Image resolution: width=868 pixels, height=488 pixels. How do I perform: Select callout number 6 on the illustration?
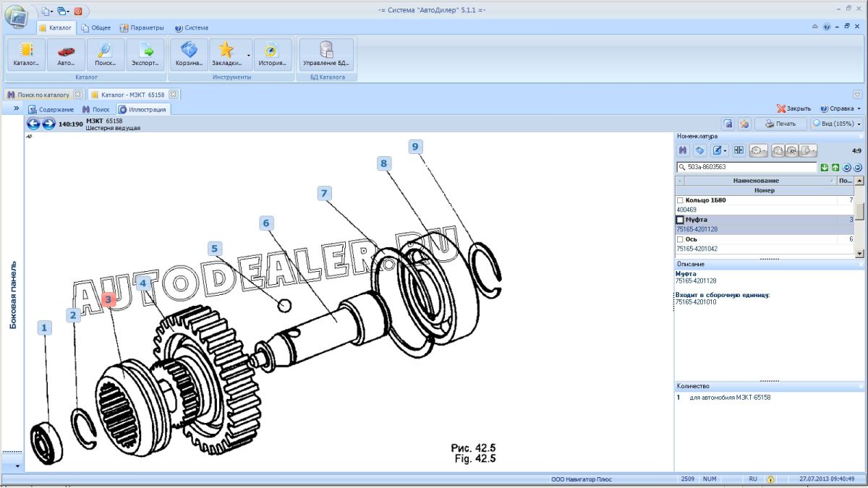(266, 223)
